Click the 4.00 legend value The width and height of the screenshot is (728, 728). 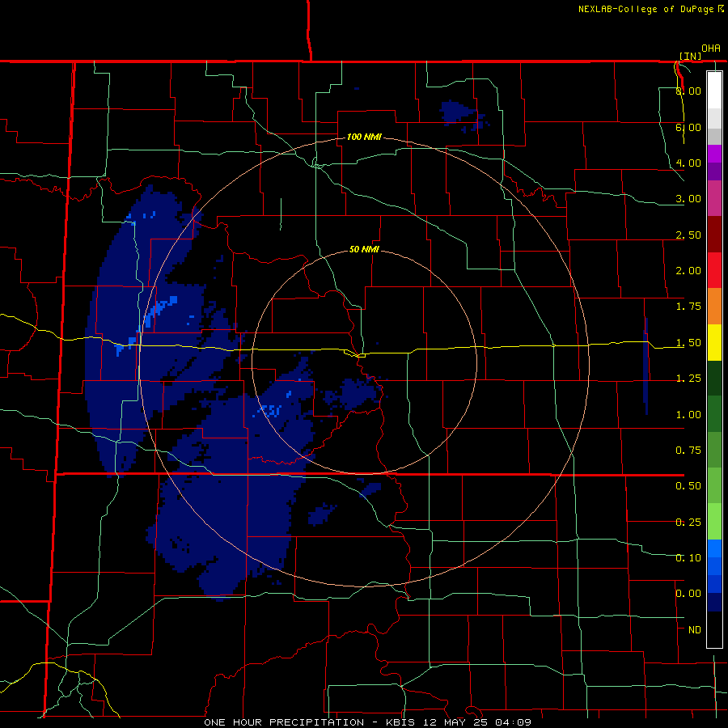(x=688, y=163)
